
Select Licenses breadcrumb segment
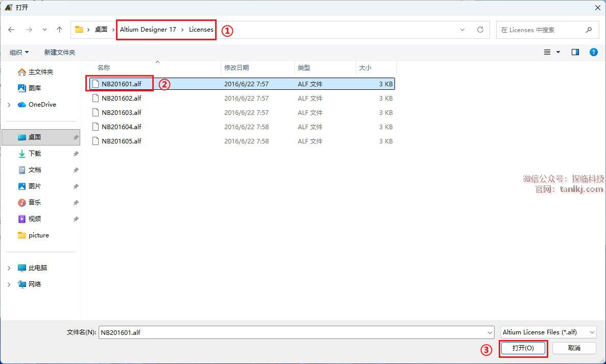click(x=201, y=29)
